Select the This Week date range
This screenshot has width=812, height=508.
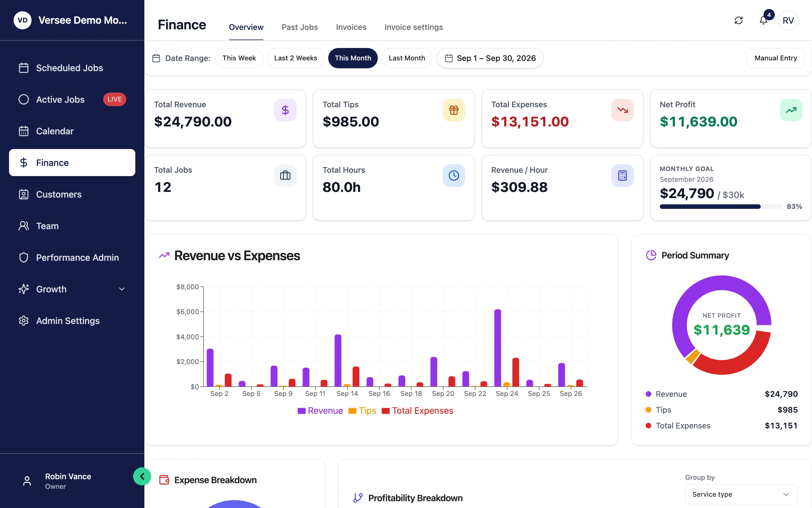(239, 58)
